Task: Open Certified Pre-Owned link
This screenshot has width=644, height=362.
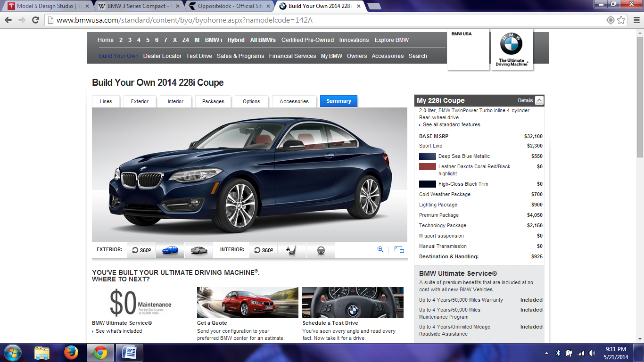Action: (307, 40)
